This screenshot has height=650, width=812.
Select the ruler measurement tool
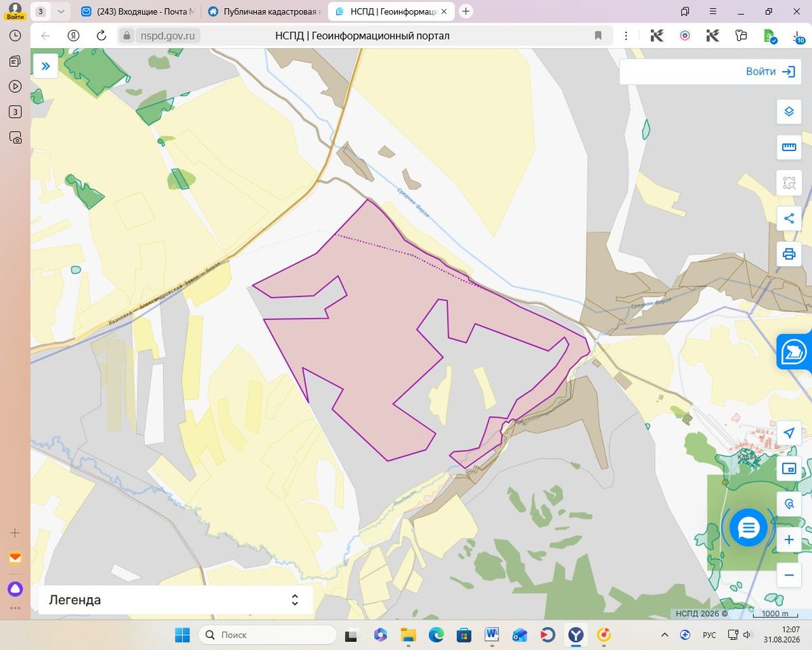pyautogui.click(x=788, y=147)
